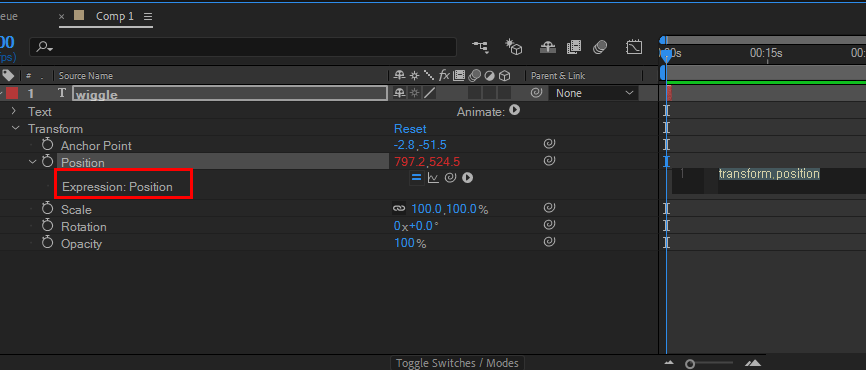Click the Parent & Link column header
The width and height of the screenshot is (866, 370).
tap(558, 76)
